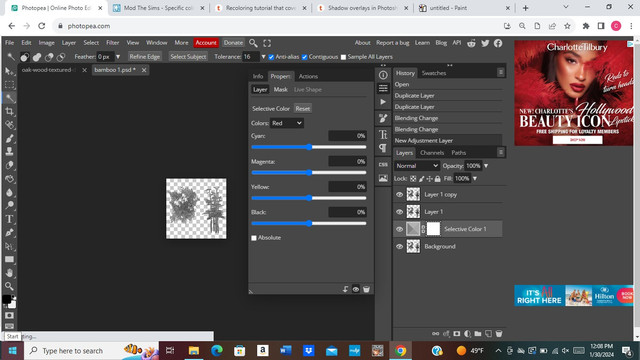
Task: Enable Sample All Layers checkbox
Action: coord(343,57)
